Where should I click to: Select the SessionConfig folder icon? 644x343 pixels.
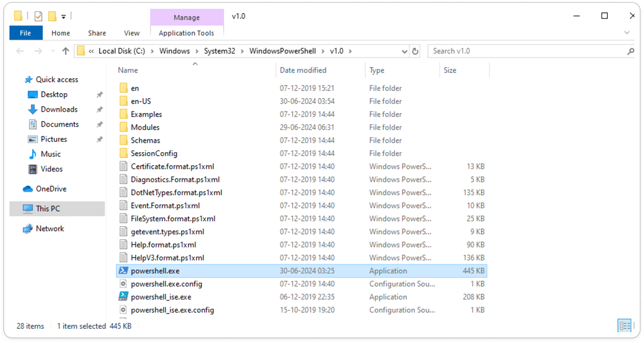pos(124,153)
